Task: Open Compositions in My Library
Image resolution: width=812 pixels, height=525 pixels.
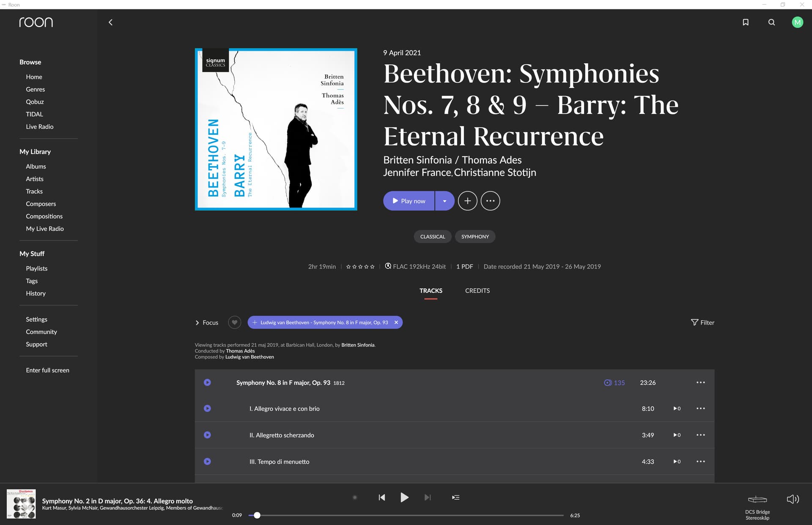Action: click(x=44, y=216)
